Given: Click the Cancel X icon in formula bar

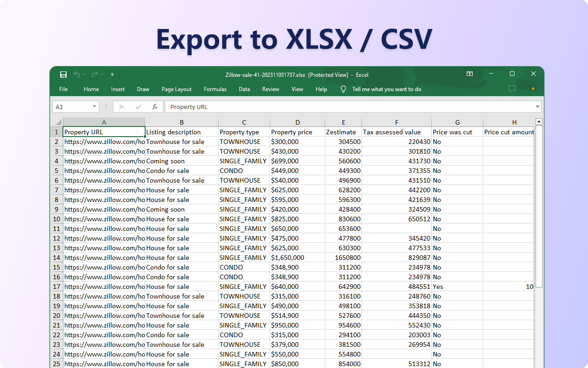Looking at the screenshot, I should [x=121, y=107].
